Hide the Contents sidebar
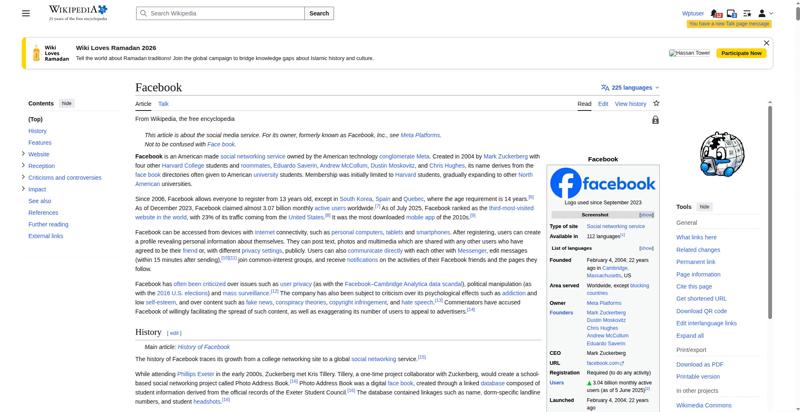This screenshot has width=800, height=412. (x=67, y=103)
